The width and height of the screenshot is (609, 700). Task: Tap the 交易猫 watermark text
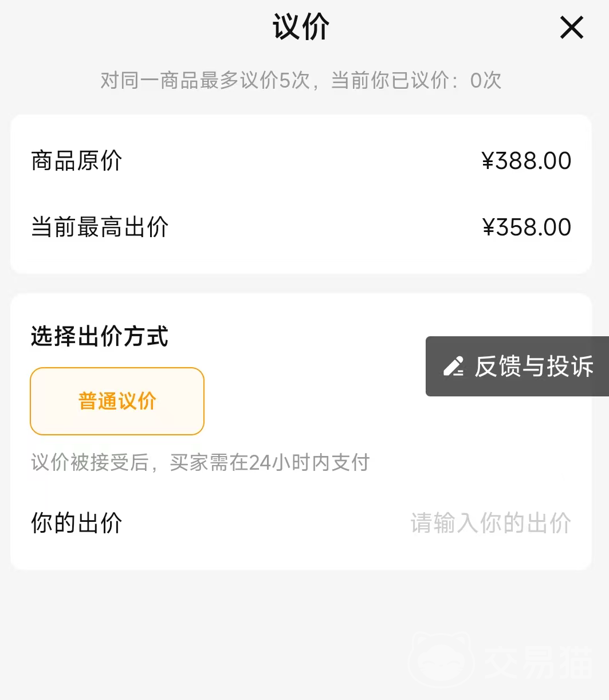537,662
